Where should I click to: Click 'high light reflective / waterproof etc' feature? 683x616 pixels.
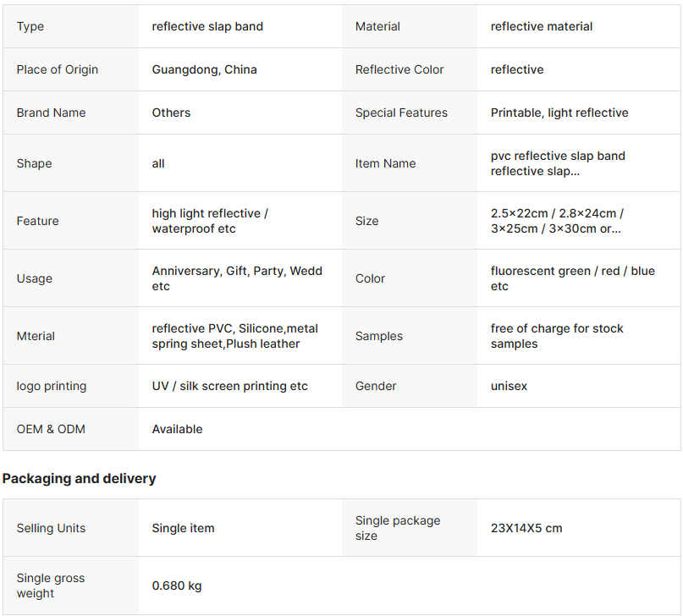[210, 221]
